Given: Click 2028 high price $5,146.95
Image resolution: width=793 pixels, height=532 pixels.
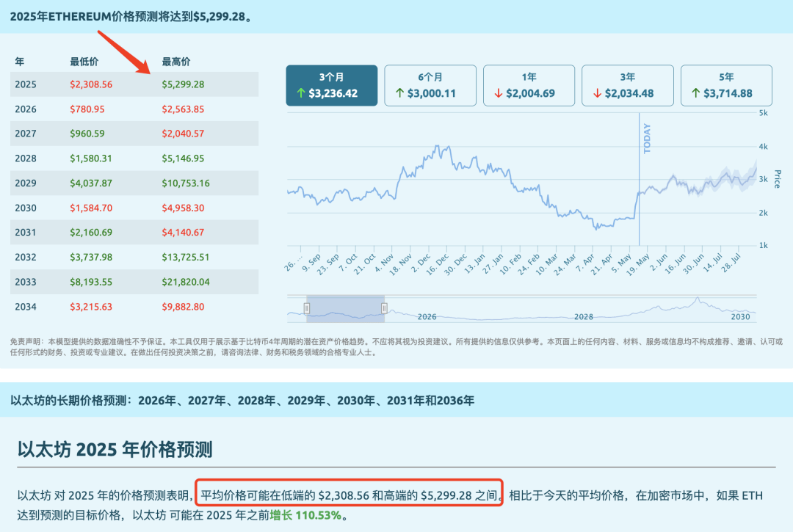Looking at the screenshot, I should 183,158.
